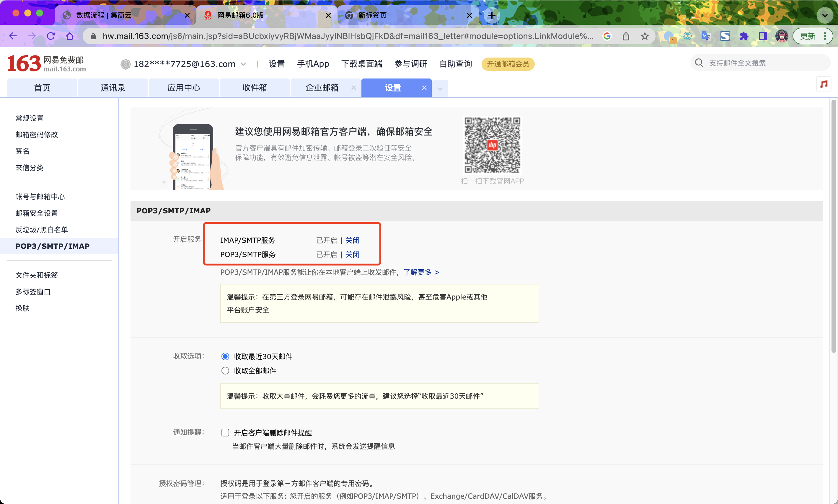The image size is (838, 504).
Task: Open the browser extensions puzzle icon
Action: click(744, 36)
